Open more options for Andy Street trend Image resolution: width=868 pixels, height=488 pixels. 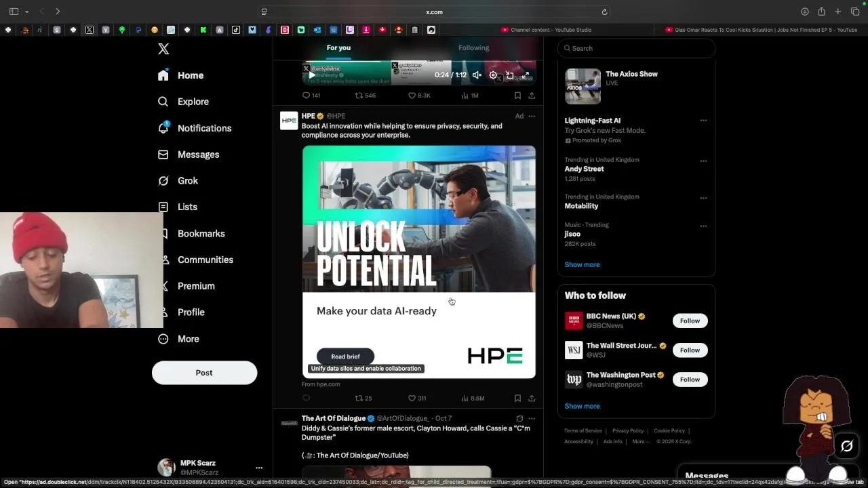[x=703, y=161]
